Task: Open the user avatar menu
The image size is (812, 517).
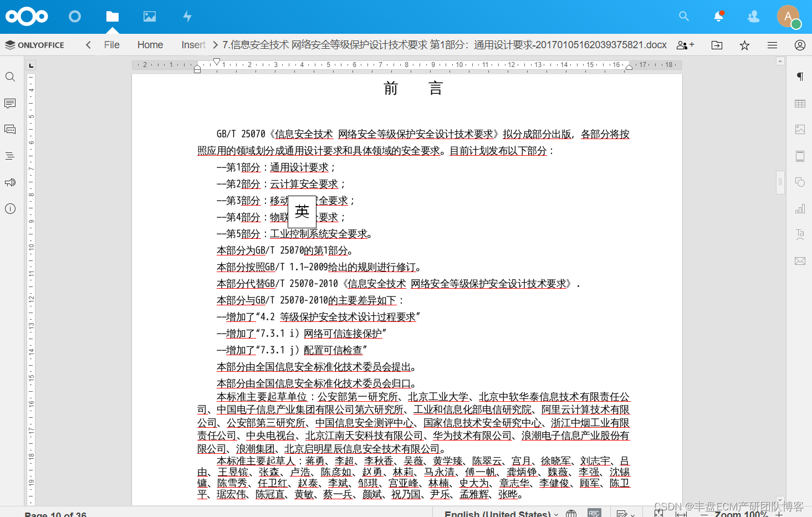Action: pos(788,17)
